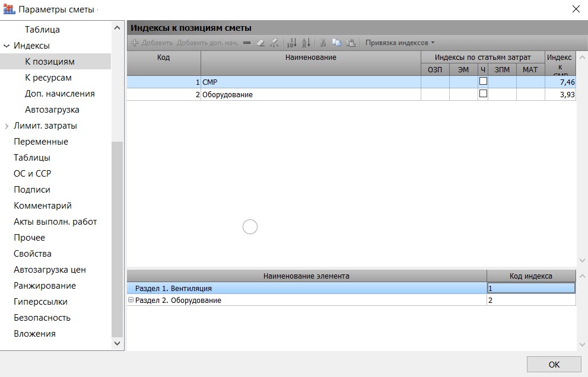Click the ЗПМ column header
The width and height of the screenshot is (588, 377).
(502, 70)
